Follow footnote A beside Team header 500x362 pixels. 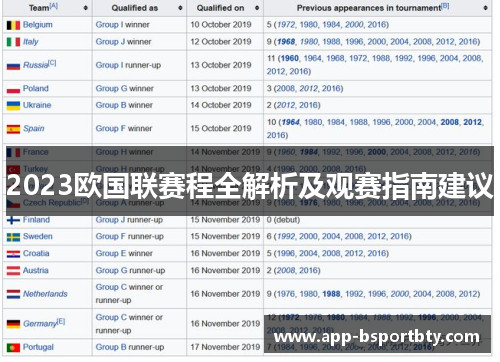click(54, 6)
